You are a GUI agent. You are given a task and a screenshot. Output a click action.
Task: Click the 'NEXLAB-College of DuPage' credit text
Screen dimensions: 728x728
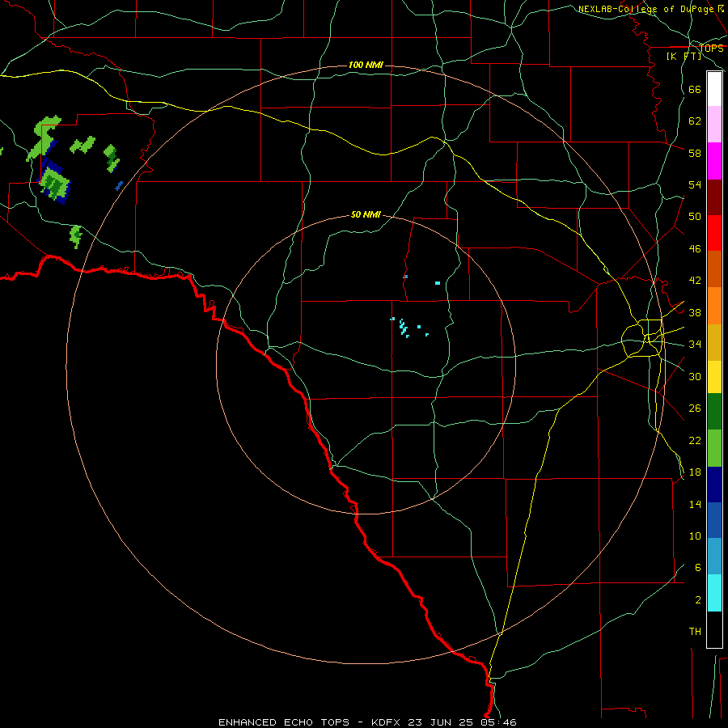[647, 9]
